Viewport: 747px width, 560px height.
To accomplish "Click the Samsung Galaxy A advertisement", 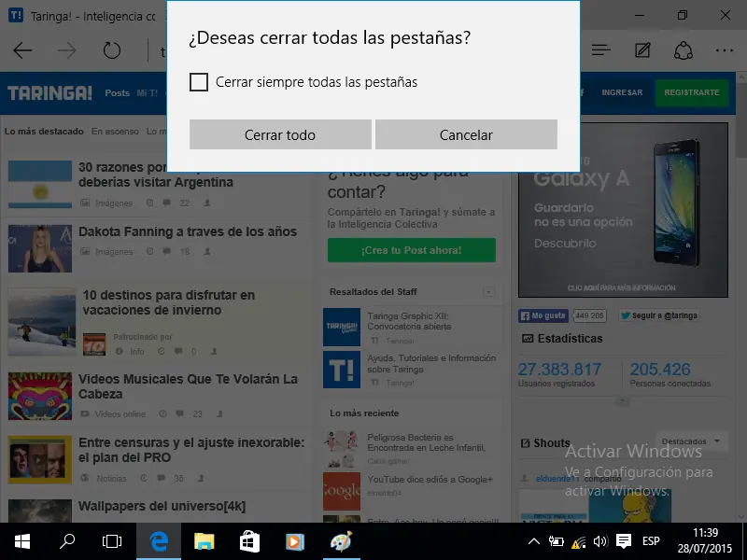I will (x=623, y=210).
